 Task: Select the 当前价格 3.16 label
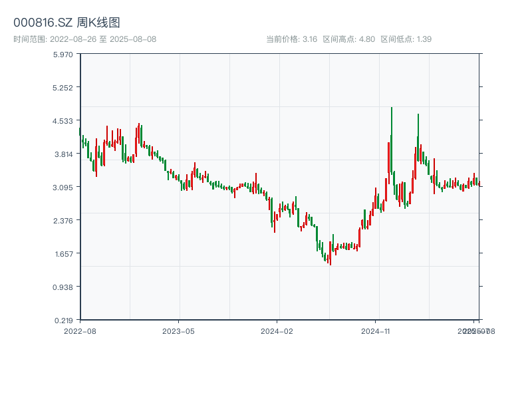pos(291,39)
